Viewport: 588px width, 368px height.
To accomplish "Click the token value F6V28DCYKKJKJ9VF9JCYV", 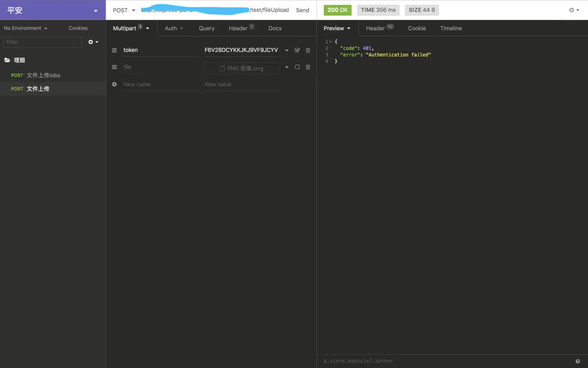I will [x=241, y=50].
